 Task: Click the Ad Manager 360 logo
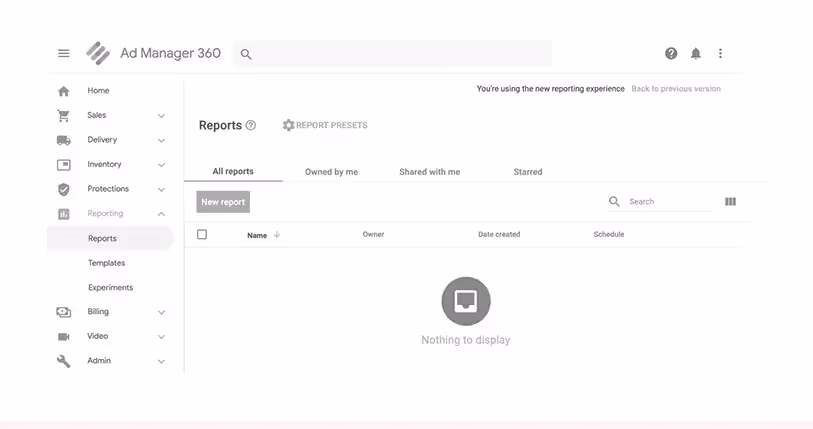click(x=98, y=53)
